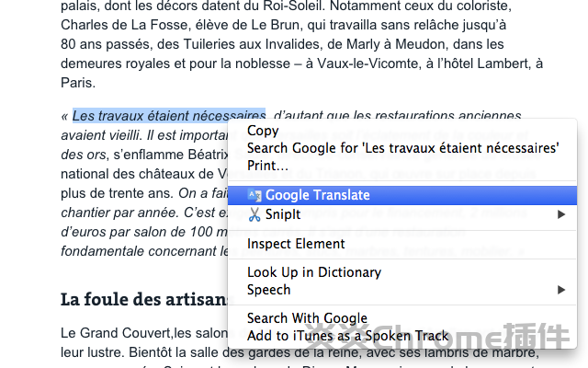Expand the SnipIt submenu arrow

click(561, 214)
